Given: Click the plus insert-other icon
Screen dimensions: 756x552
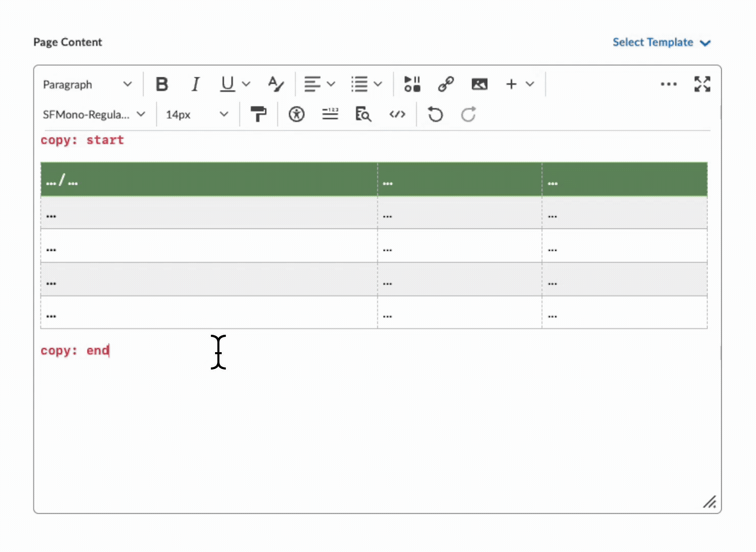Looking at the screenshot, I should [511, 84].
